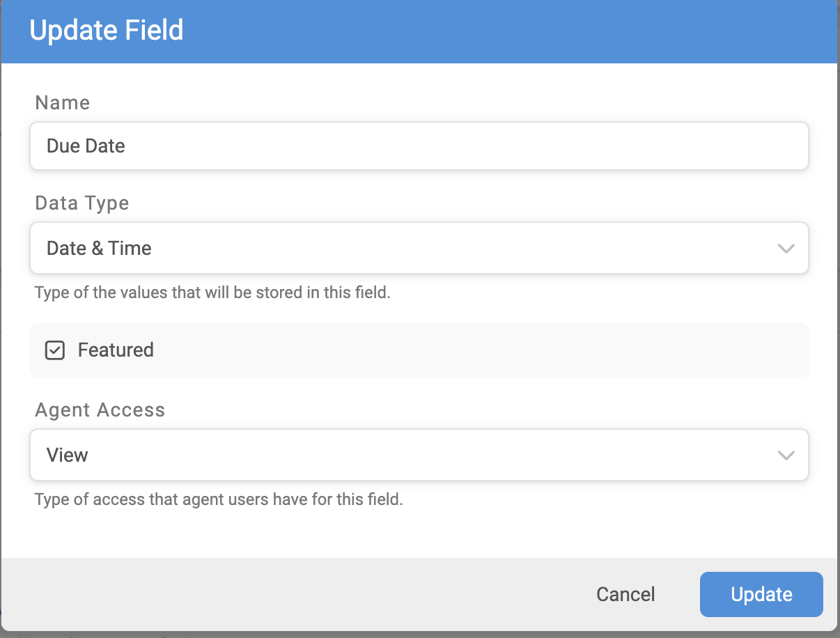Screen dimensions: 840x638
Task: Click the "Date & Time" selected value
Action: pos(99,248)
